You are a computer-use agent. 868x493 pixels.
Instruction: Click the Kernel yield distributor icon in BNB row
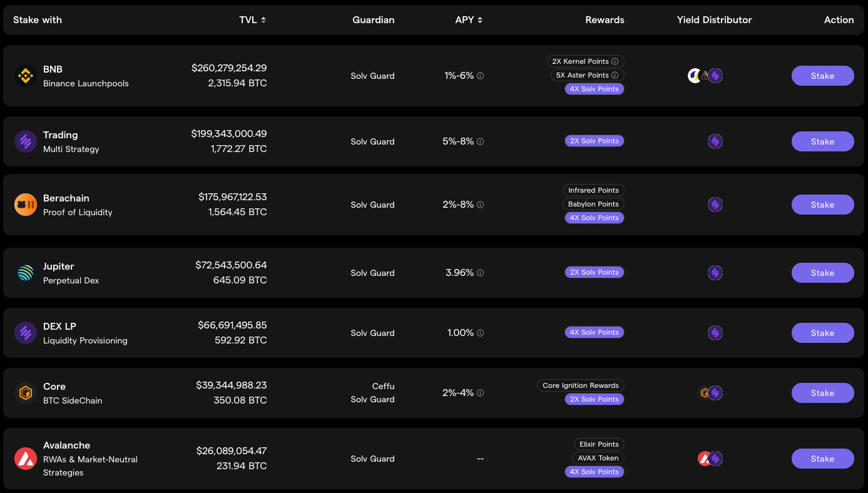click(693, 75)
